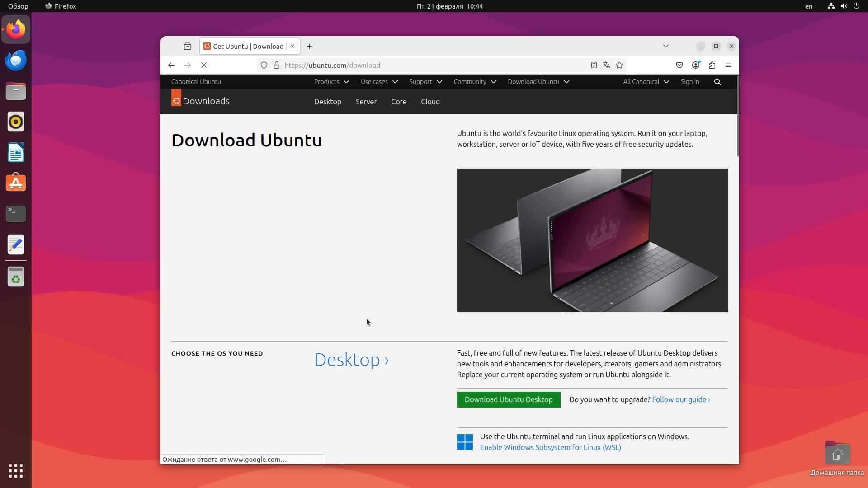
Task: Expand the Products menu
Action: click(x=331, y=82)
